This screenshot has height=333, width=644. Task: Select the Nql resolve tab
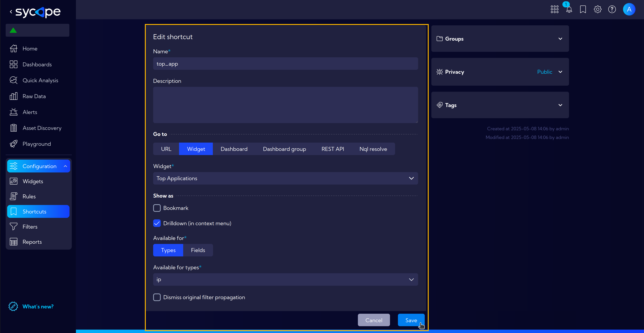tap(373, 149)
